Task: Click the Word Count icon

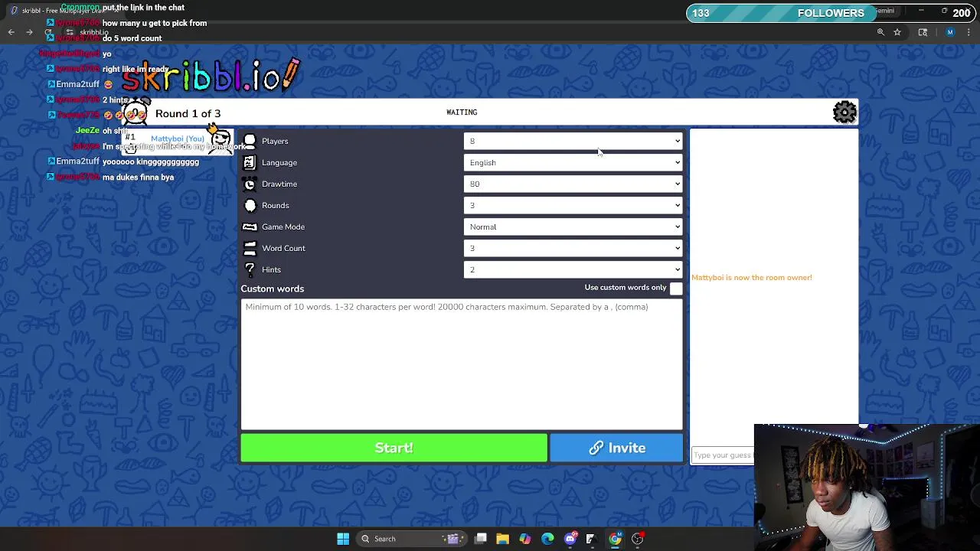Action: (250, 248)
